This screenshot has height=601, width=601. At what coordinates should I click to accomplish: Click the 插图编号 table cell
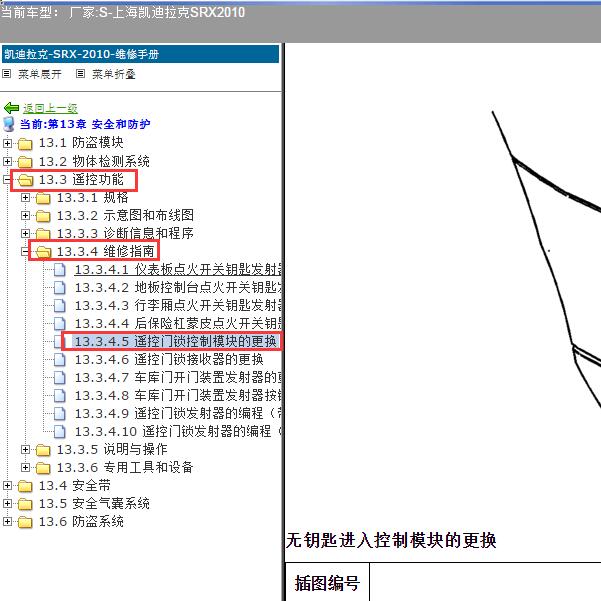point(327,583)
